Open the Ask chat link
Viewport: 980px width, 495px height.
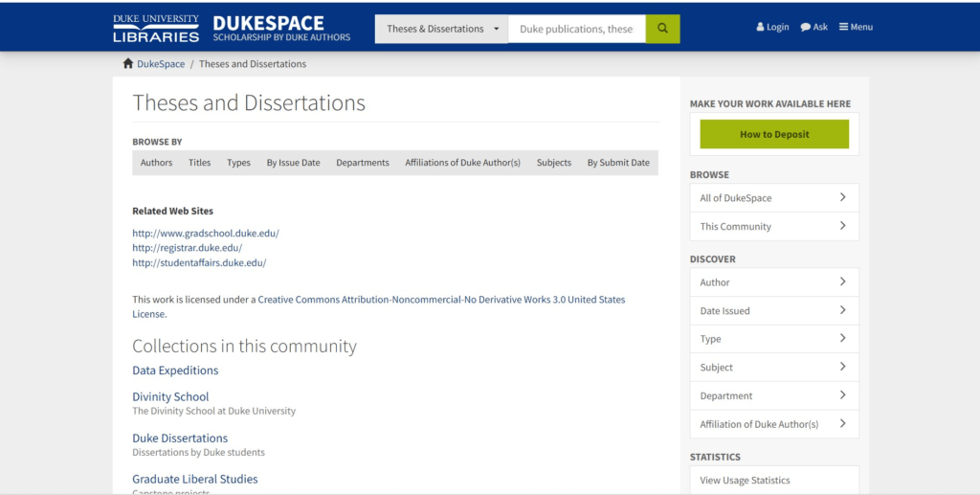pyautogui.click(x=814, y=27)
